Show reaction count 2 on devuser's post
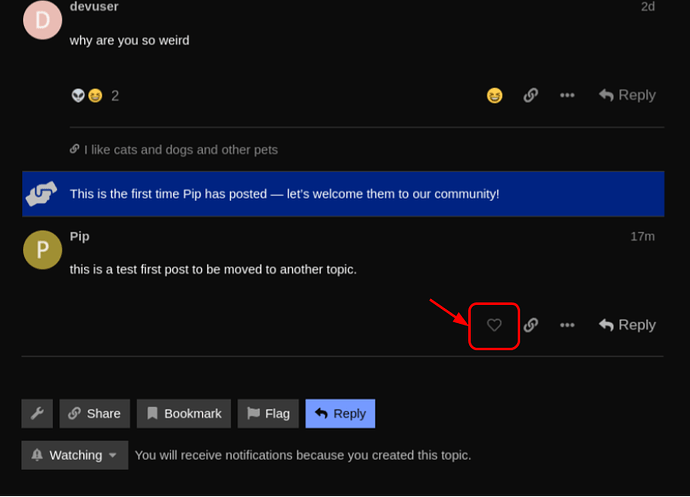The height and width of the screenshot is (497, 690). tap(115, 96)
